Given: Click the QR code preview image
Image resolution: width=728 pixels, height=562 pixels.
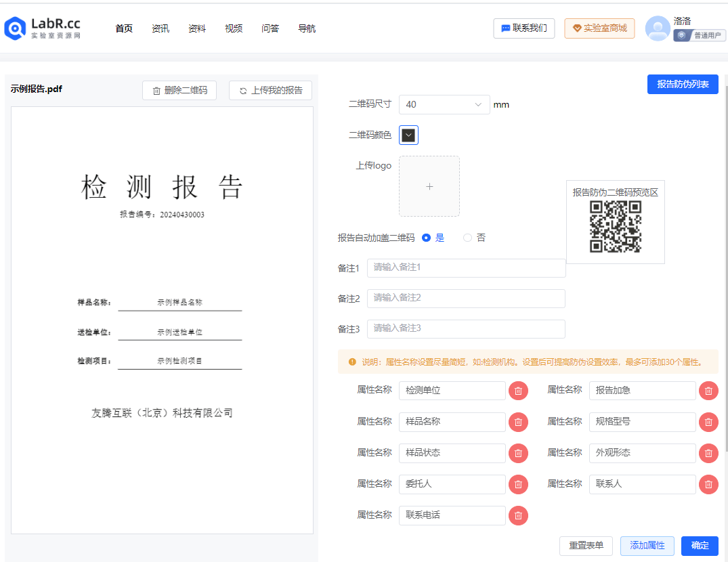Looking at the screenshot, I should pyautogui.click(x=615, y=226).
